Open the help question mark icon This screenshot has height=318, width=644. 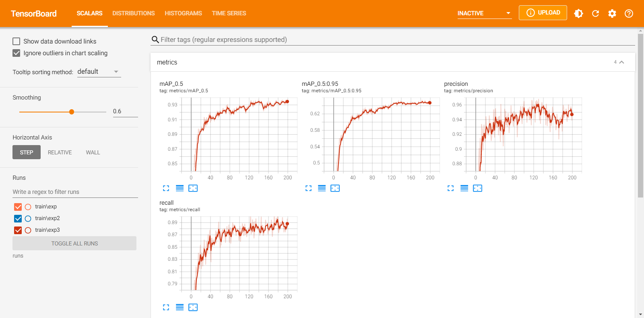tap(629, 13)
